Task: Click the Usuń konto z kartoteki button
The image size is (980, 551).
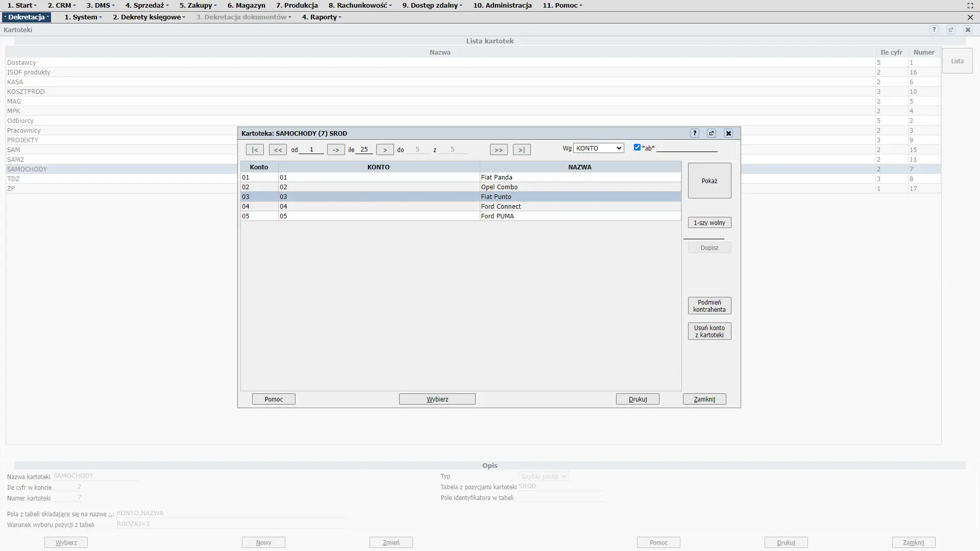Action: coord(709,331)
